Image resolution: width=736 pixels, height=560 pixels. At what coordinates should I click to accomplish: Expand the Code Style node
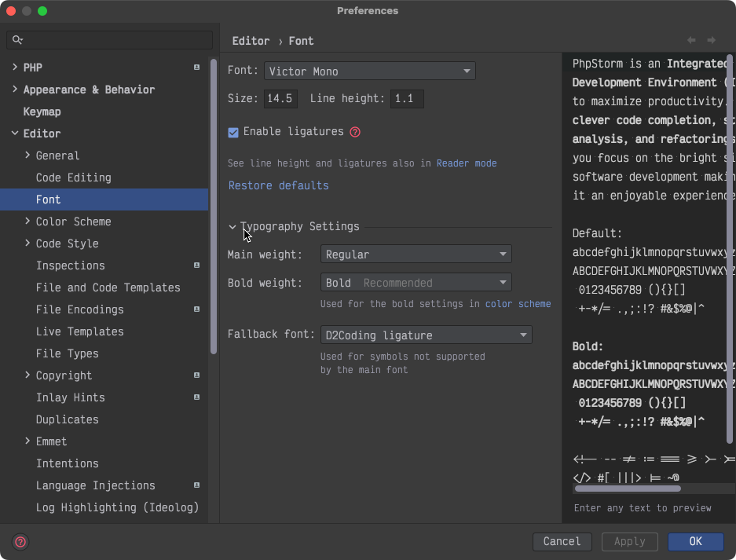pyautogui.click(x=27, y=243)
